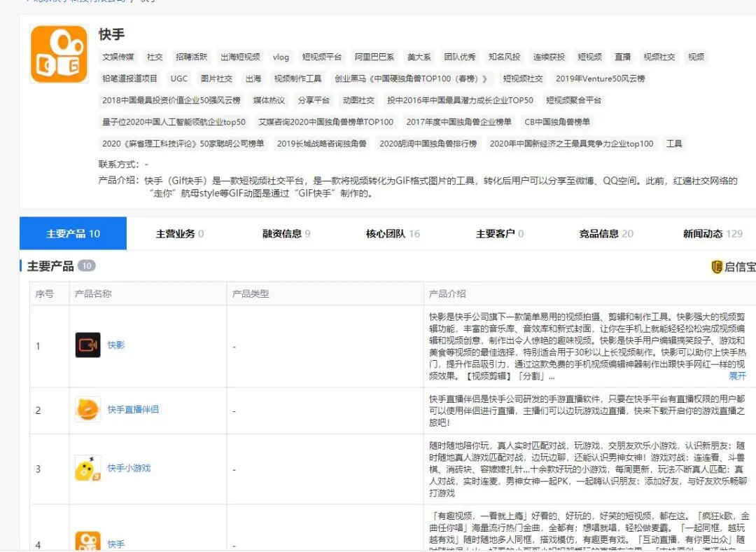Screen dimensions: 756x552
Task: Click the 快影 app icon in the product table
Action: (x=88, y=346)
